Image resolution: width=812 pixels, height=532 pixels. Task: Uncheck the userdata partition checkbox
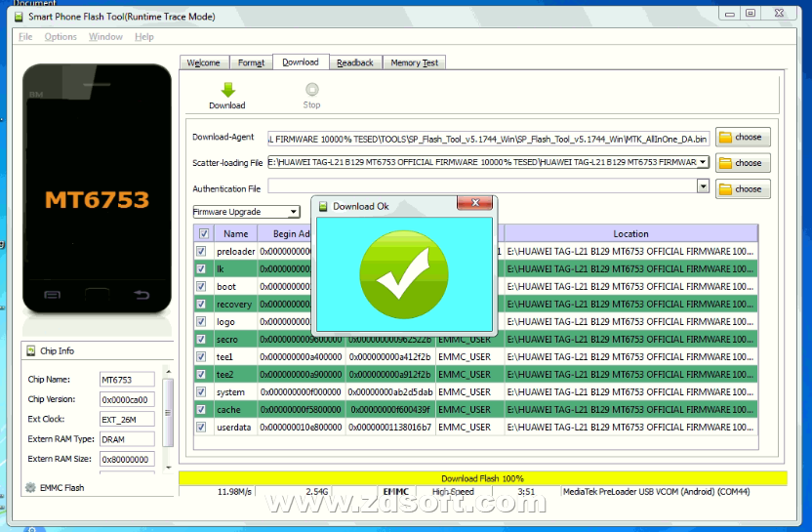tap(201, 427)
